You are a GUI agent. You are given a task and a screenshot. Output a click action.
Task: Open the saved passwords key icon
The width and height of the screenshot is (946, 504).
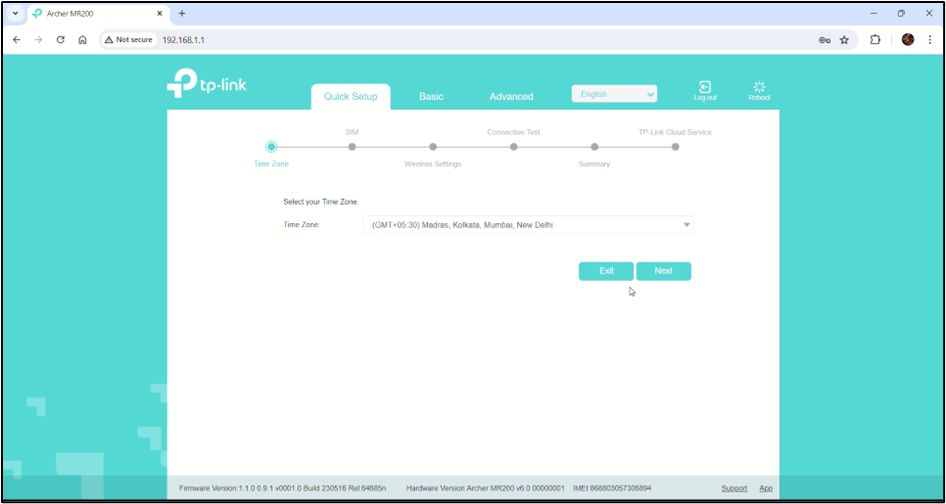click(824, 40)
